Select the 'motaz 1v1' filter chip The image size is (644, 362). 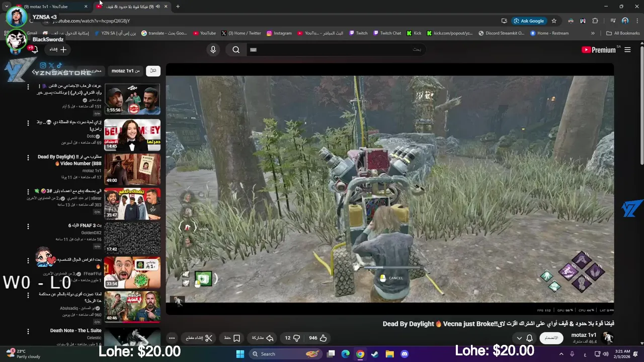(x=126, y=71)
